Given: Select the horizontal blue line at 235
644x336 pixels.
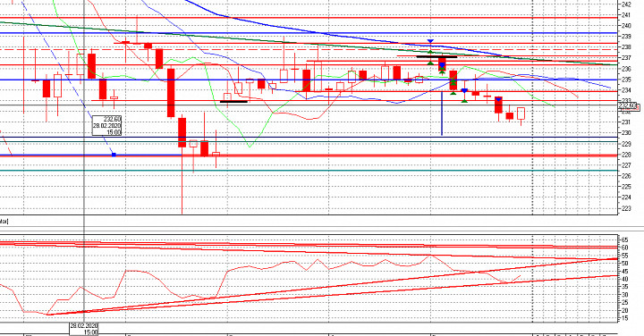Looking at the screenshot, I should pyautogui.click(x=309, y=80).
